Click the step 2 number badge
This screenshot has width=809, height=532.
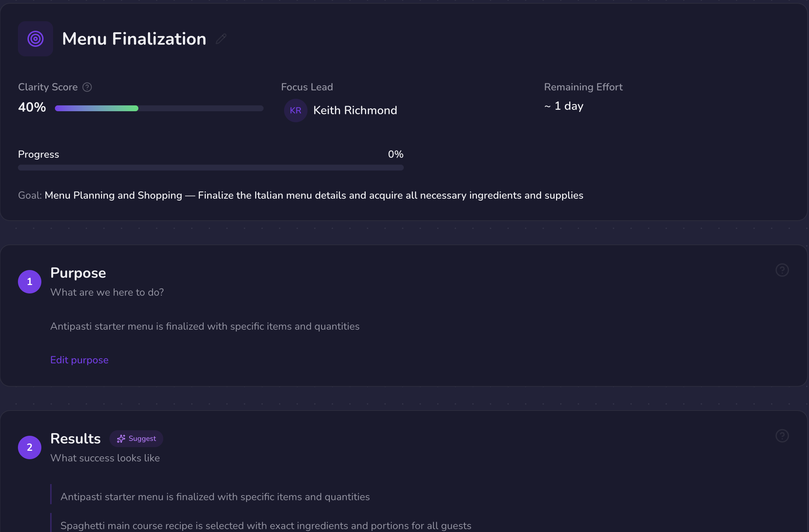pos(30,447)
